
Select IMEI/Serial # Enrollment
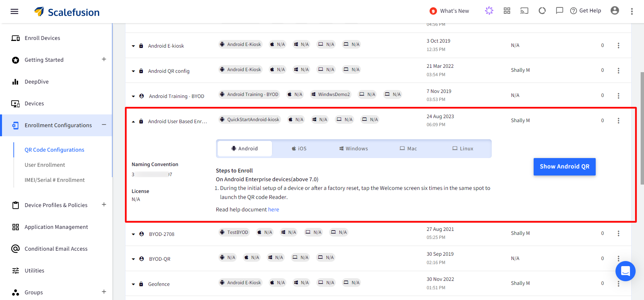pos(55,180)
